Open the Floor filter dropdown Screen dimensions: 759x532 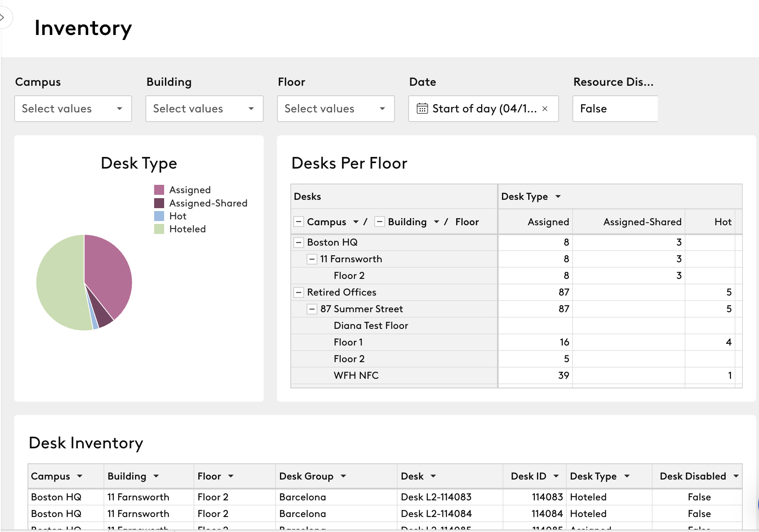336,109
